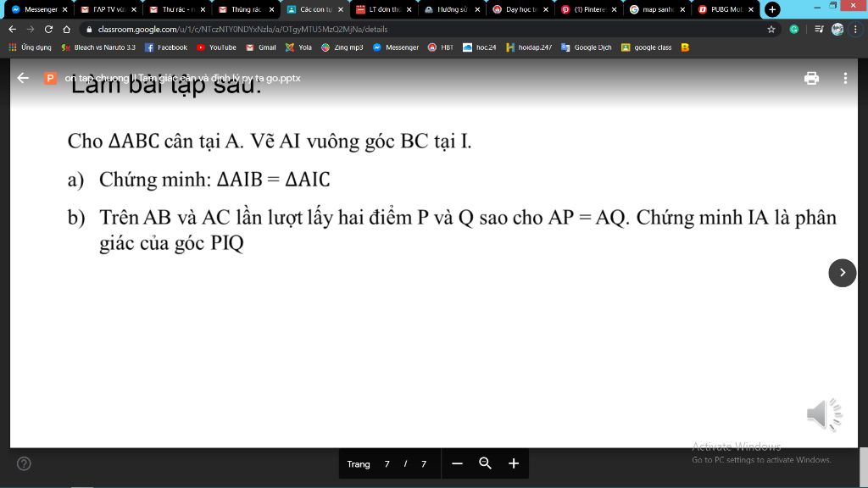Image resolution: width=868 pixels, height=488 pixels.
Task: Minimize the Chrome window
Action: coord(817,7)
